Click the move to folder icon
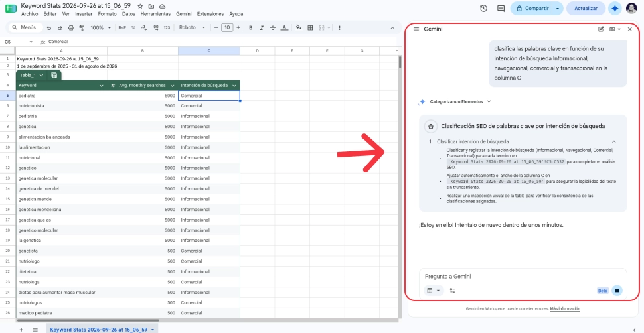Viewport: 644px width, 333px height. (151, 6)
